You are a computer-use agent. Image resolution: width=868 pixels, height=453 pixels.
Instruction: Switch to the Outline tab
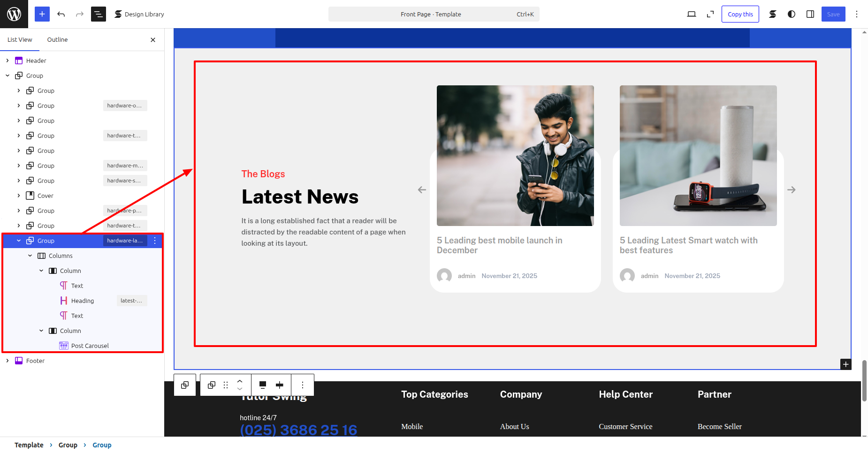(57, 40)
